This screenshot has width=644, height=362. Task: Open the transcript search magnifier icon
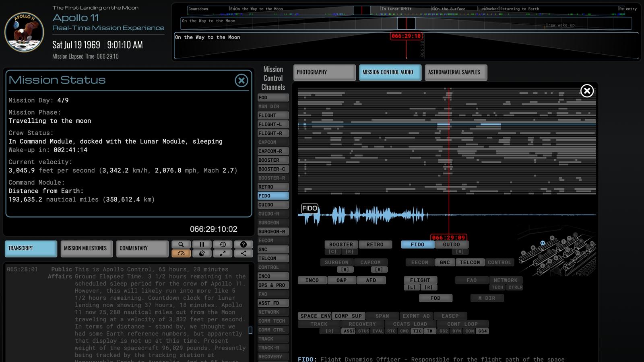(x=181, y=244)
